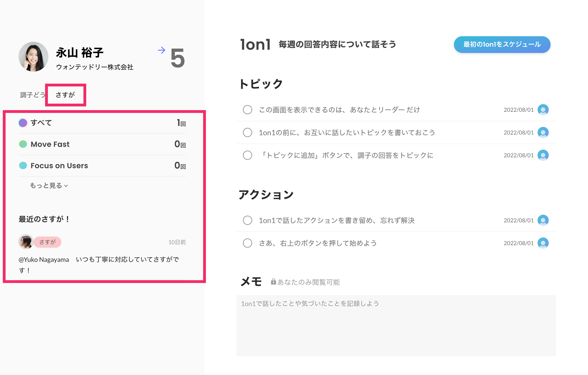Click 最初の1on1をスケジュール button
Image resolution: width=588 pixels, height=375 pixels.
tap(502, 44)
